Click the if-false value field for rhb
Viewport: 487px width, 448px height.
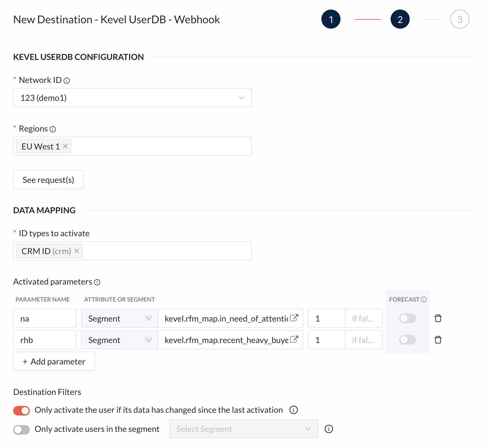tap(364, 340)
